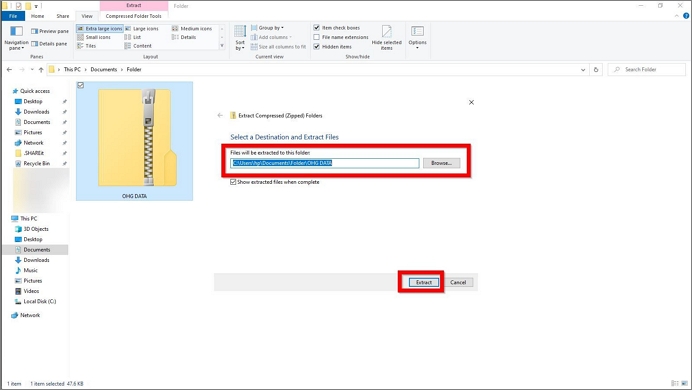The height and width of the screenshot is (390, 692).
Task: Select Medium icons layout
Action: pos(192,29)
